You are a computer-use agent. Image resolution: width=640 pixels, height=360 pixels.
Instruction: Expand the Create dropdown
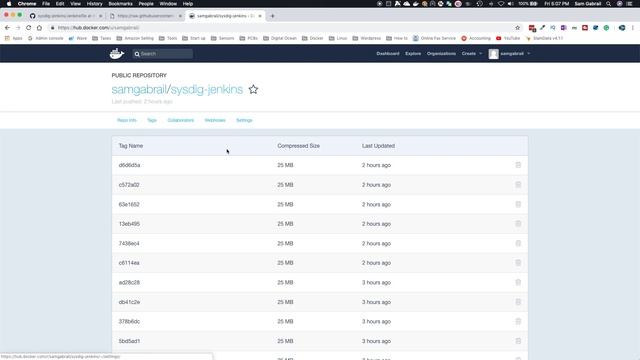[x=471, y=53]
